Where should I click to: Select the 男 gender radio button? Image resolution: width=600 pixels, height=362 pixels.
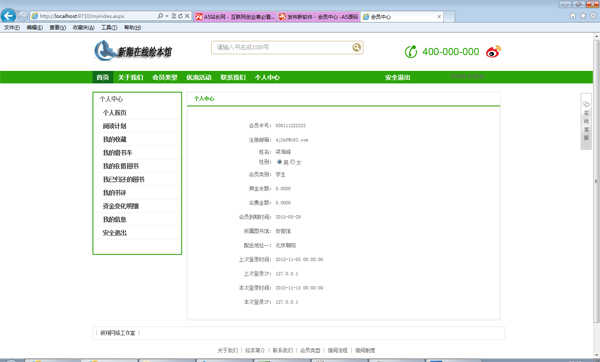pos(279,162)
